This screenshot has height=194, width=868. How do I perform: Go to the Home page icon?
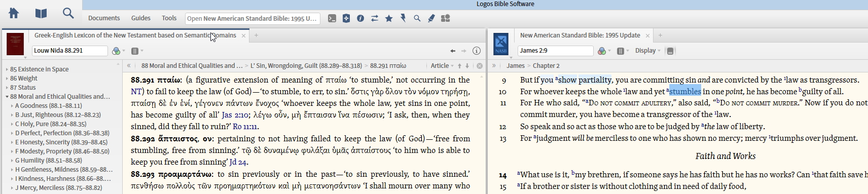pyautogui.click(x=14, y=13)
